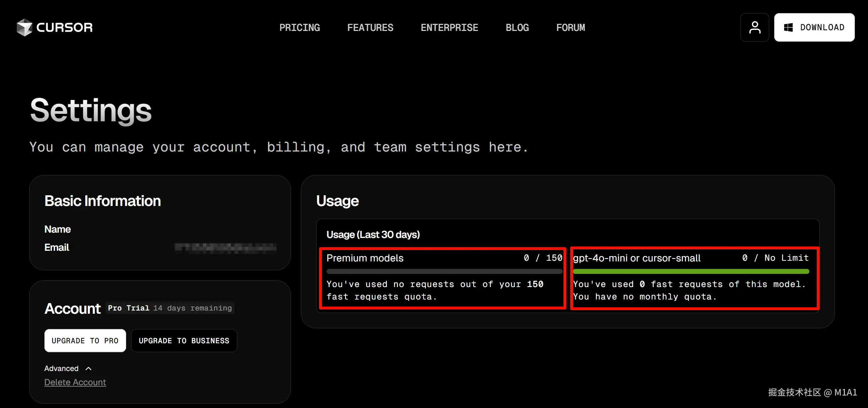This screenshot has height=408, width=868.
Task: Open the user account profile icon
Action: click(755, 27)
